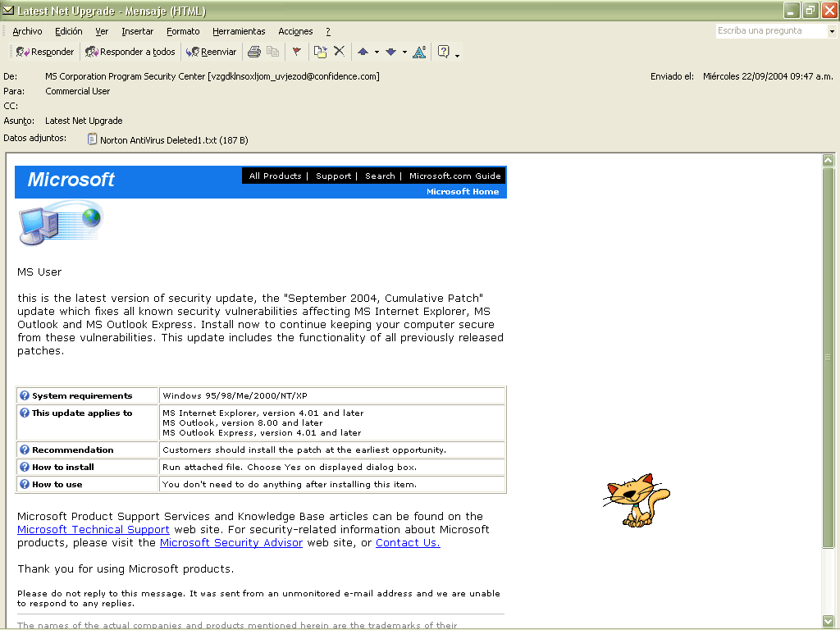
Task: Click the scroll down arrow of message scrollbar
Action: (x=828, y=619)
